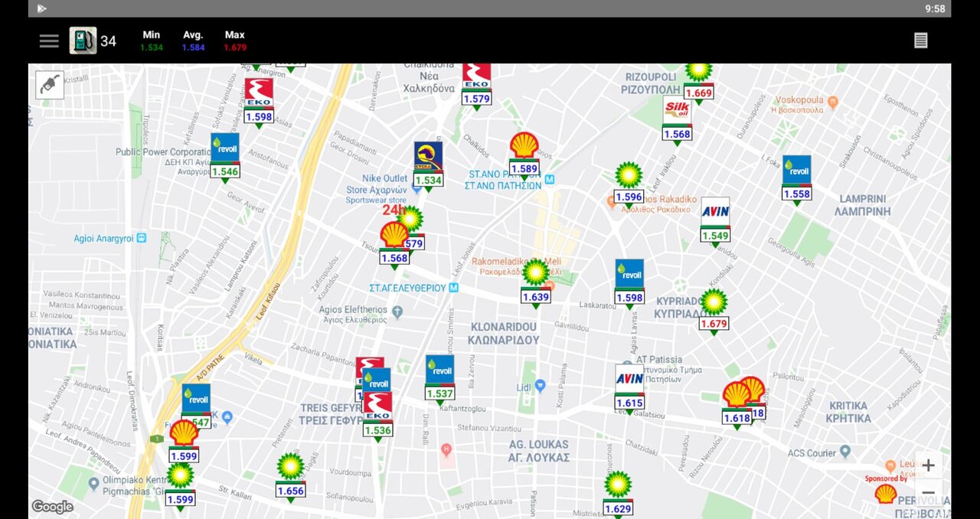
Task: Tap the Voskopoula restaurant marker
Action: [x=833, y=102]
